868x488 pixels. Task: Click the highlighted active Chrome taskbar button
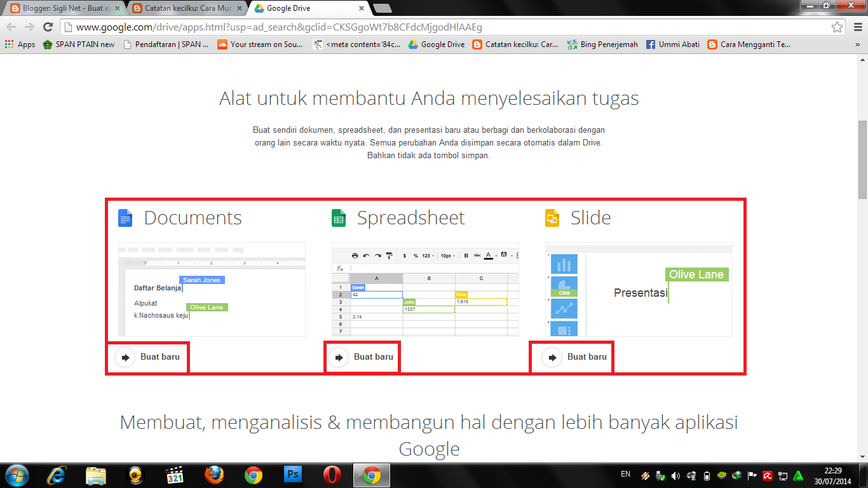[372, 475]
